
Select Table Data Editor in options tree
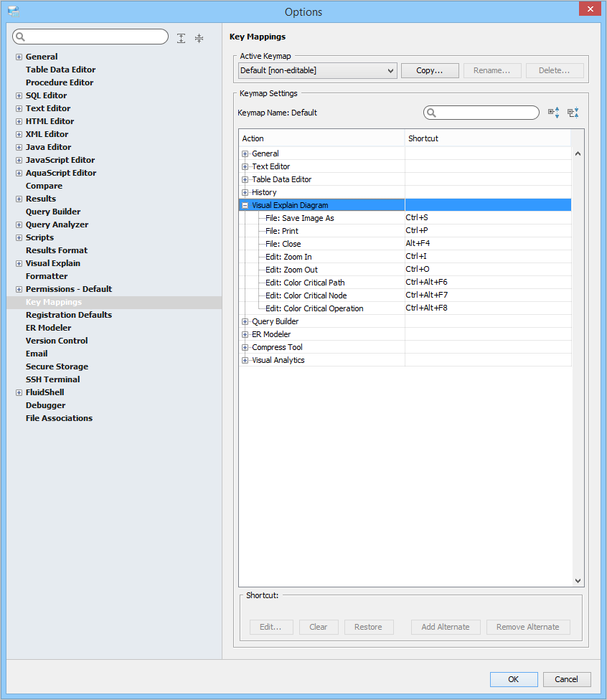point(61,70)
